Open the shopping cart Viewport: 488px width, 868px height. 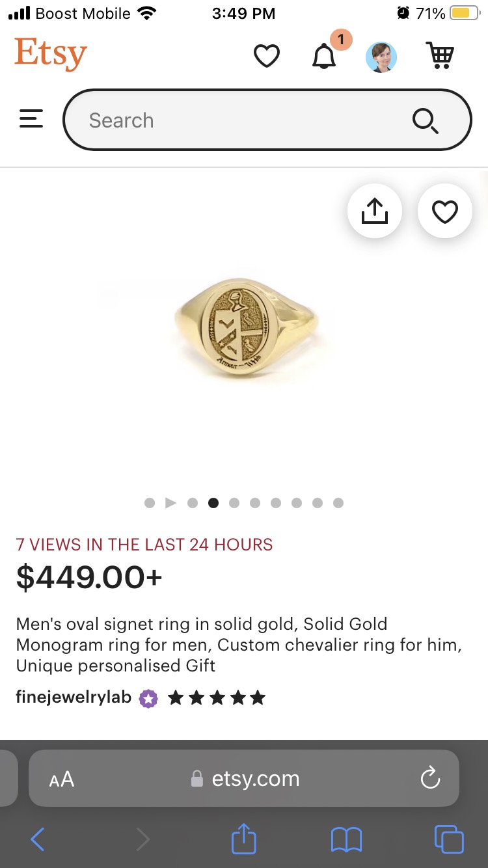(x=441, y=57)
